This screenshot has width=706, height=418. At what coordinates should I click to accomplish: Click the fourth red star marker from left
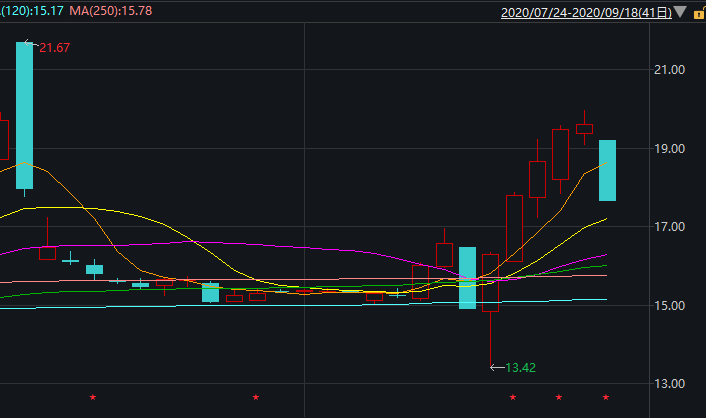pos(559,397)
